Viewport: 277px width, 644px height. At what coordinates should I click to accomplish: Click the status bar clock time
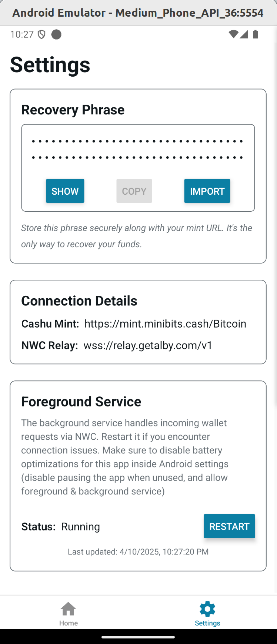tap(22, 34)
